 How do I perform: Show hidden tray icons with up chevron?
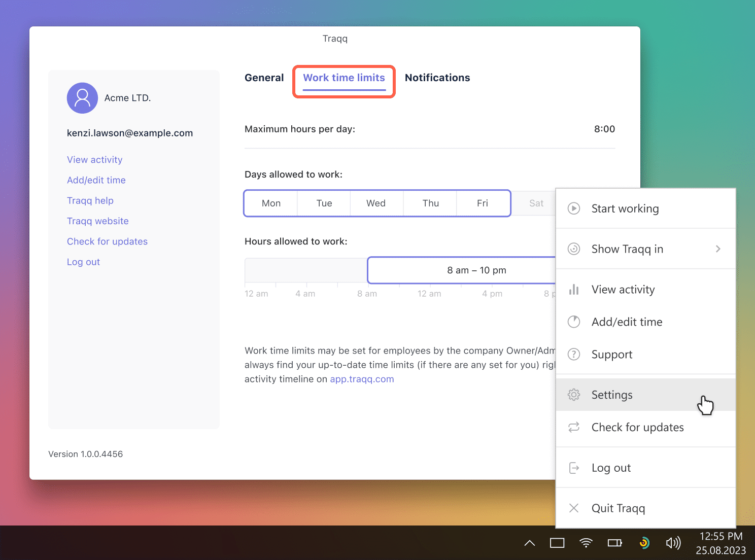tap(530, 543)
